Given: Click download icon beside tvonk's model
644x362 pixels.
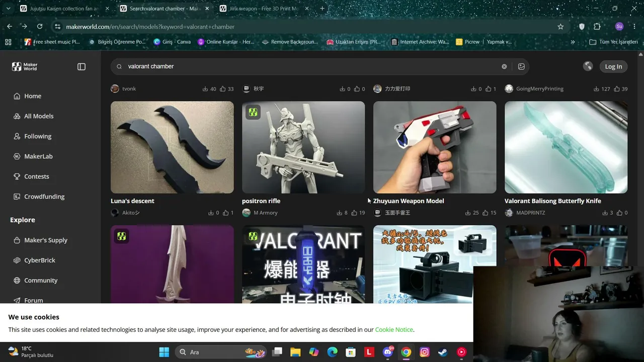Looking at the screenshot, I should click(x=205, y=88).
